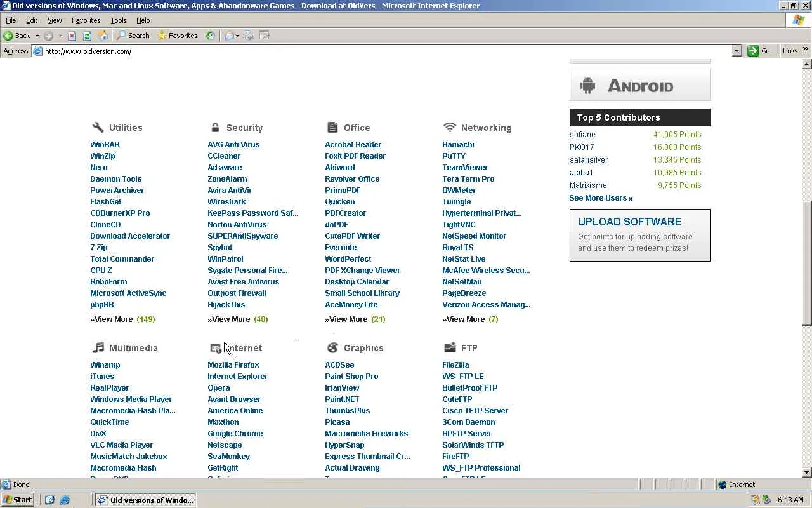This screenshot has width=812, height=508.
Task: Click the vertical scrollbar up arrow
Action: (x=807, y=64)
